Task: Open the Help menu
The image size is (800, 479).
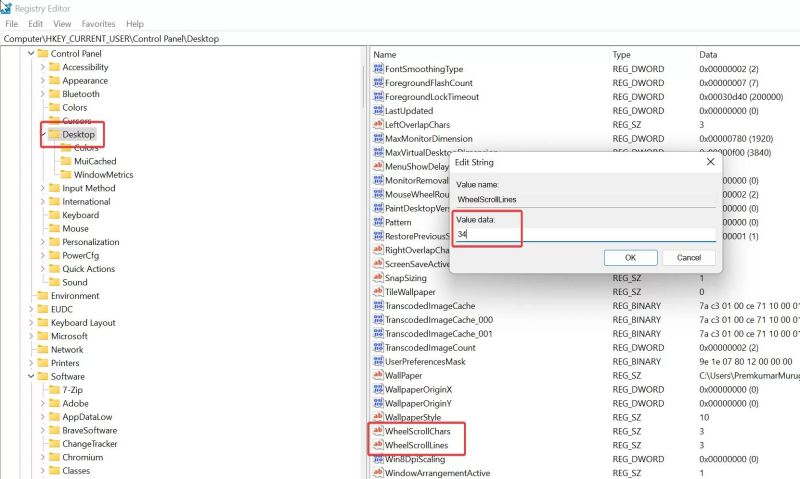Action: [x=135, y=23]
